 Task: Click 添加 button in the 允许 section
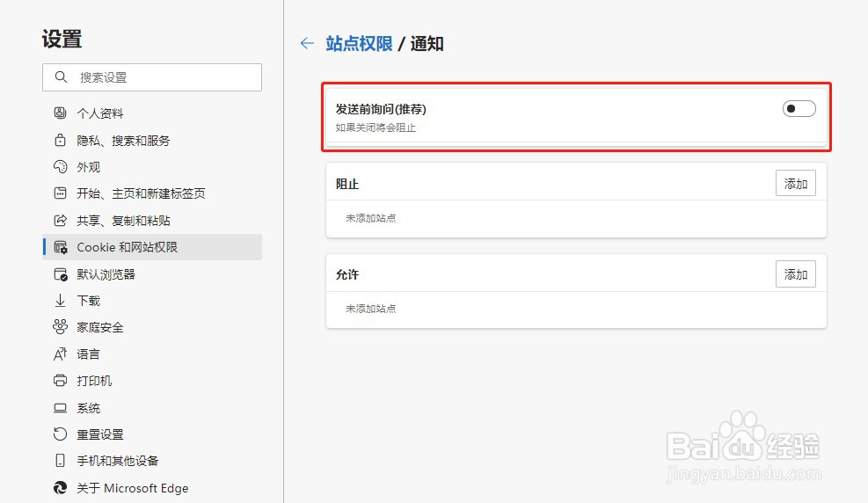(796, 274)
